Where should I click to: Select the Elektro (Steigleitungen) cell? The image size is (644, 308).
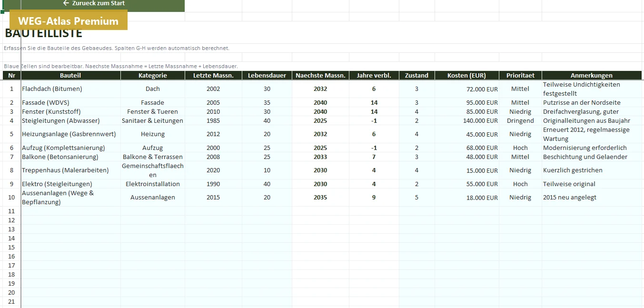coord(70,184)
